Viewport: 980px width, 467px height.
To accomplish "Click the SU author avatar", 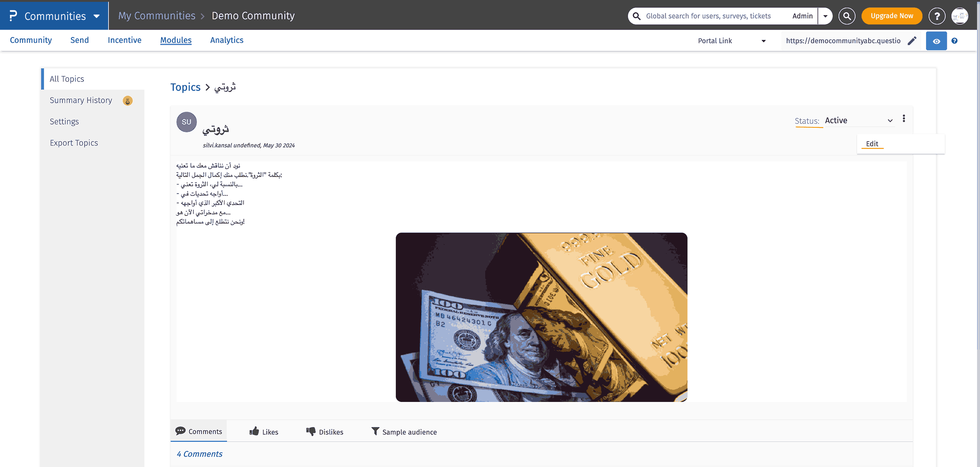I will click(x=186, y=122).
